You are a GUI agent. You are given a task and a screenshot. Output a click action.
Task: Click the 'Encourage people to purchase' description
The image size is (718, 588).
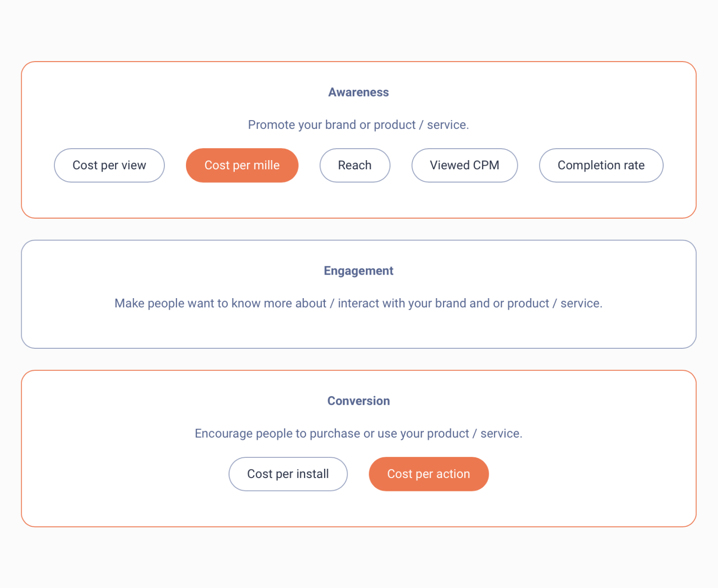(359, 433)
